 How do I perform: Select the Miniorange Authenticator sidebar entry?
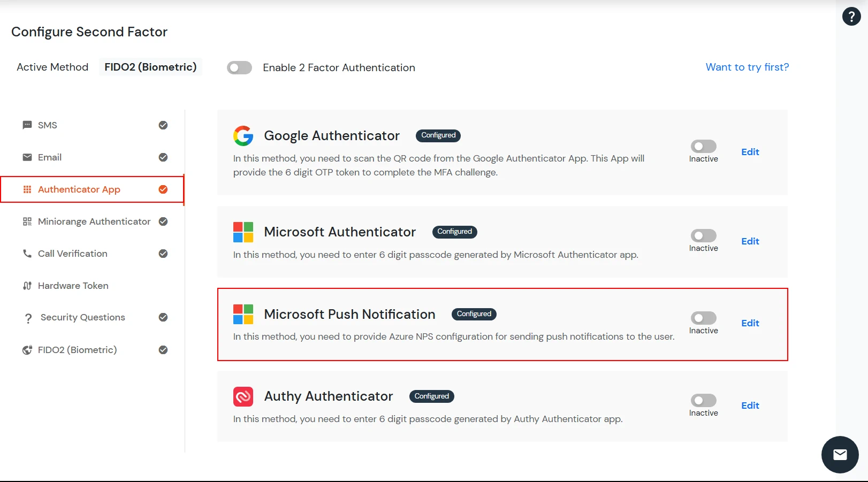click(94, 221)
